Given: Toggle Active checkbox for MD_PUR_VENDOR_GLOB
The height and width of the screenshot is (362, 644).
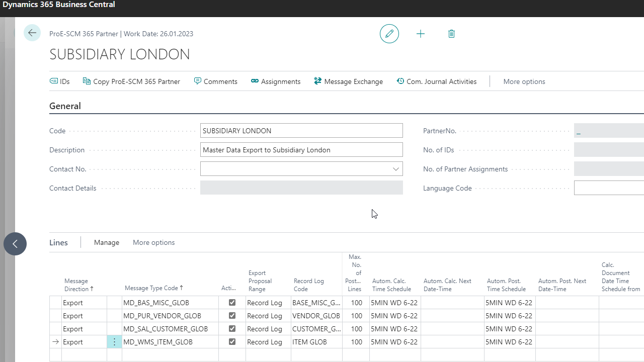Looking at the screenshot, I should tap(232, 316).
